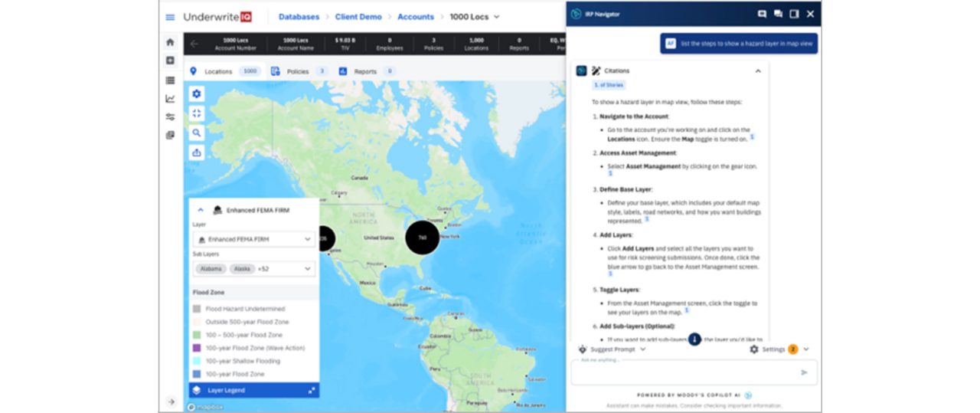This screenshot has height=413, width=980.
Task: Expand Layer Legend panel with the arrows icon
Action: click(x=312, y=390)
